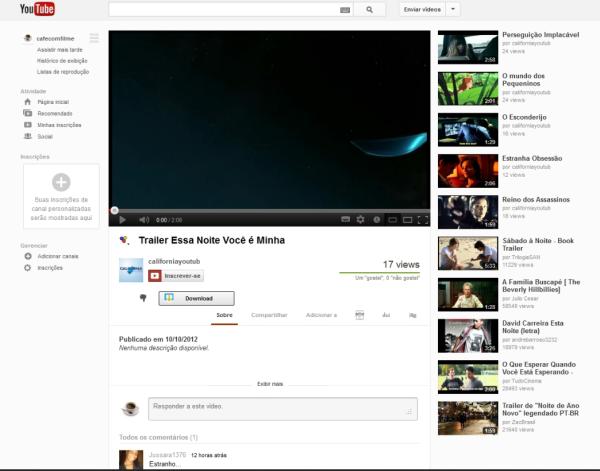Switch to small player size icon
This screenshot has height=471, width=600.
(x=392, y=220)
